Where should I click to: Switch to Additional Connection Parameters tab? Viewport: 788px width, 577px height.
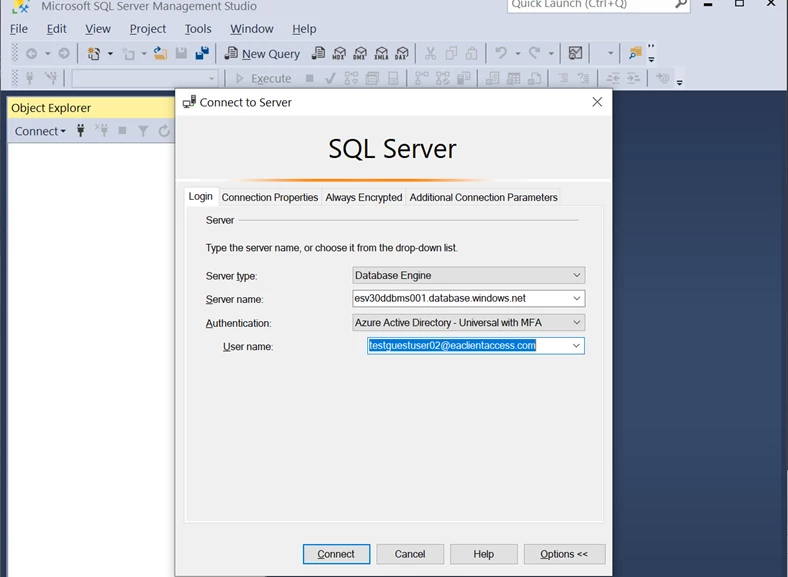pyautogui.click(x=483, y=198)
